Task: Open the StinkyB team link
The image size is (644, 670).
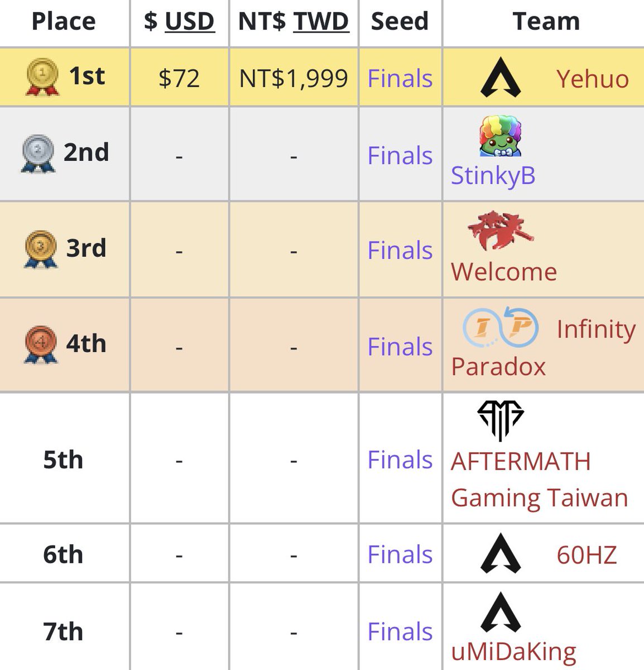Action: [x=493, y=175]
